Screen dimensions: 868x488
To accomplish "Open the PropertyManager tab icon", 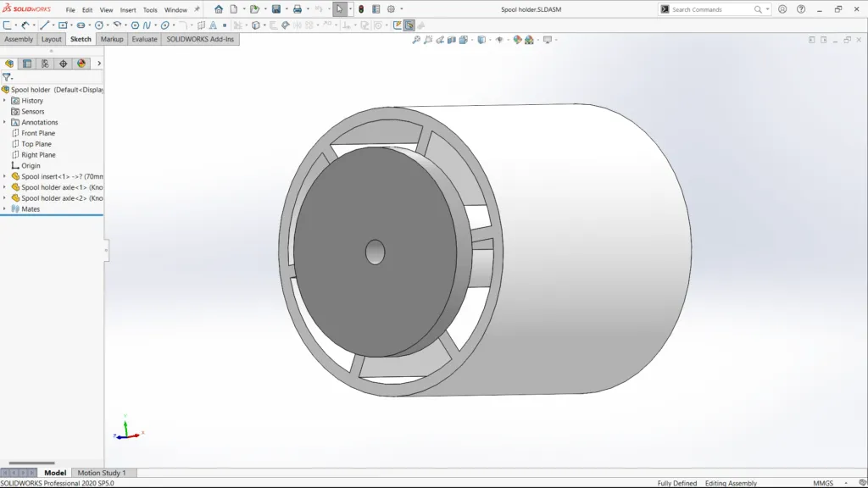I will [x=27, y=64].
